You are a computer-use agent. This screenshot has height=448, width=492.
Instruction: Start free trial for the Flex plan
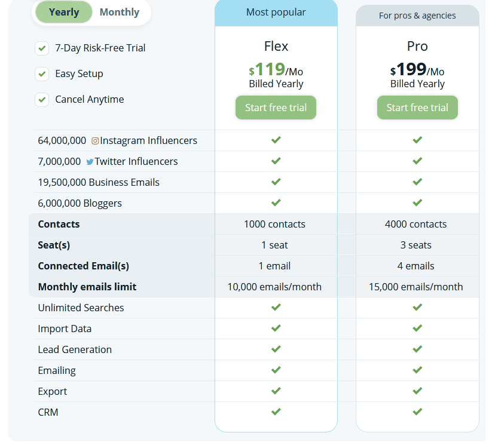(276, 108)
